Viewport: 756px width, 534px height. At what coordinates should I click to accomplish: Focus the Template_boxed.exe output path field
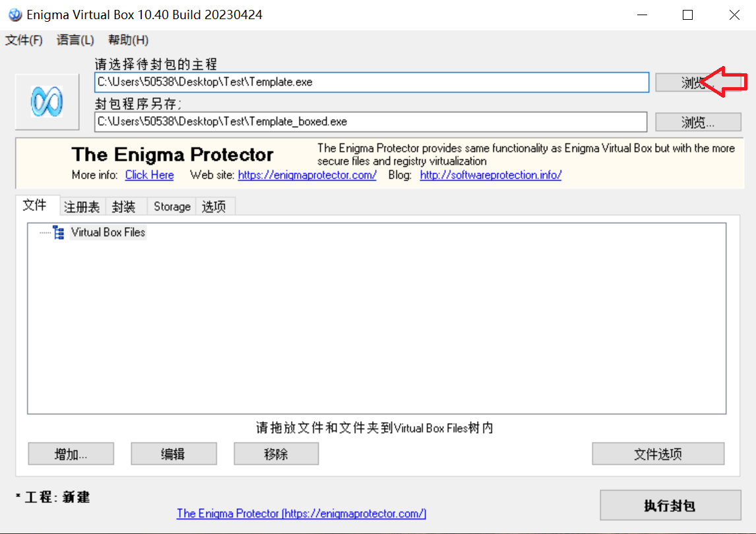tap(371, 122)
